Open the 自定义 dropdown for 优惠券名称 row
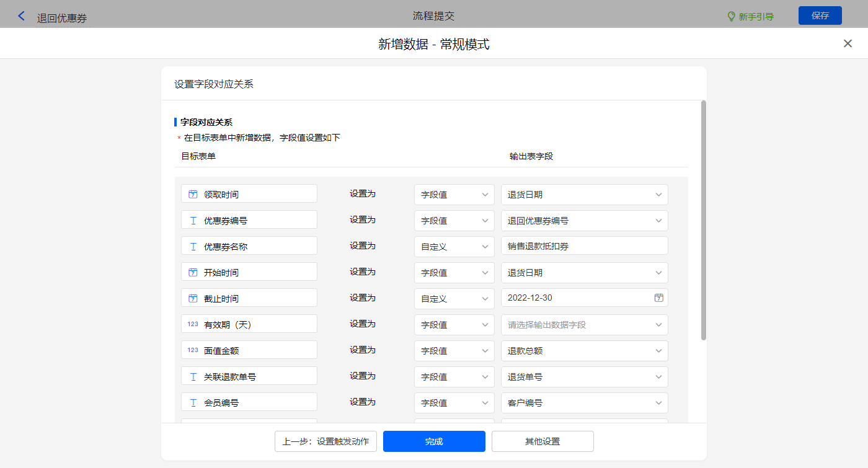Image resolution: width=868 pixels, height=468 pixels. [454, 247]
